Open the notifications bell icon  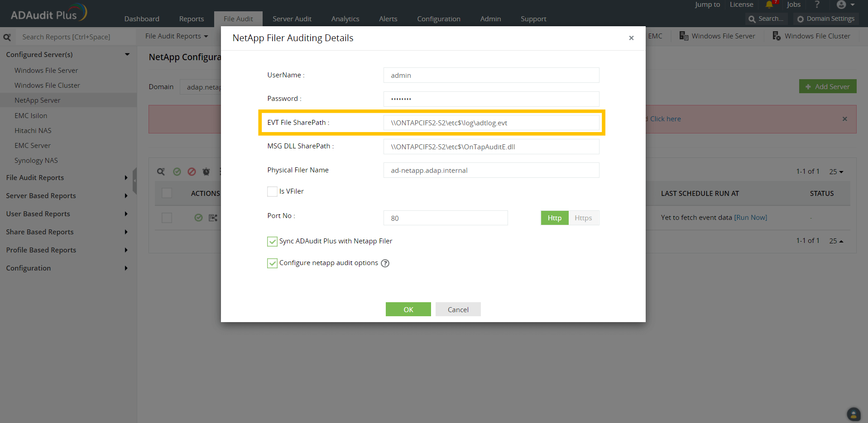tap(769, 5)
